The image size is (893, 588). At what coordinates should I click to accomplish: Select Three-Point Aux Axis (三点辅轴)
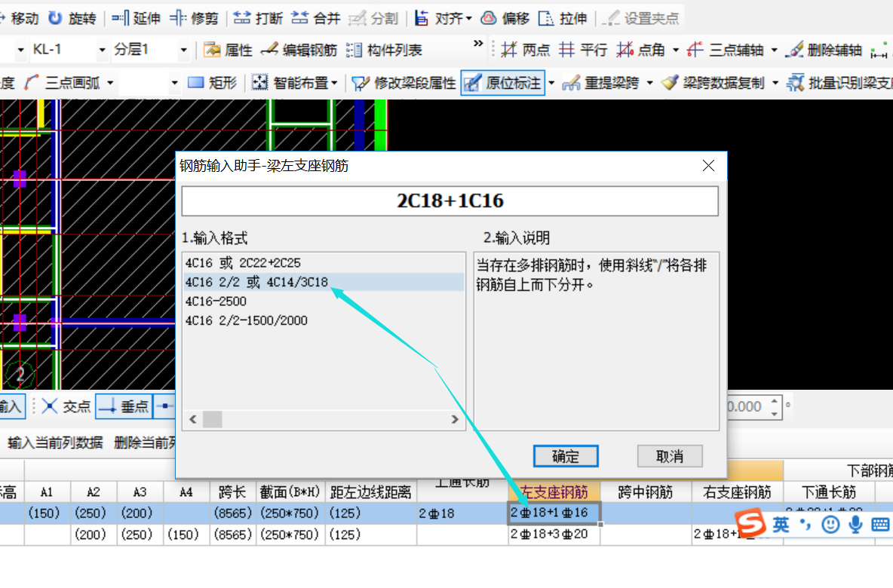click(726, 50)
